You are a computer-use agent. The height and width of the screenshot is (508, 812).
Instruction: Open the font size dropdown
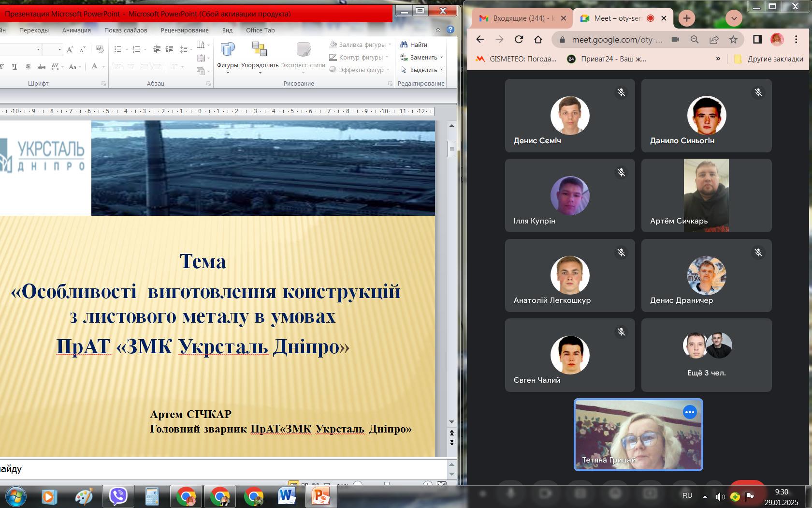tap(59, 49)
